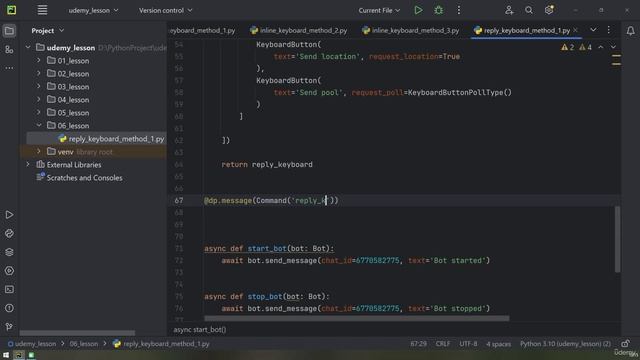Switch to inline_keyboard_method_3.py tab

pos(411,31)
